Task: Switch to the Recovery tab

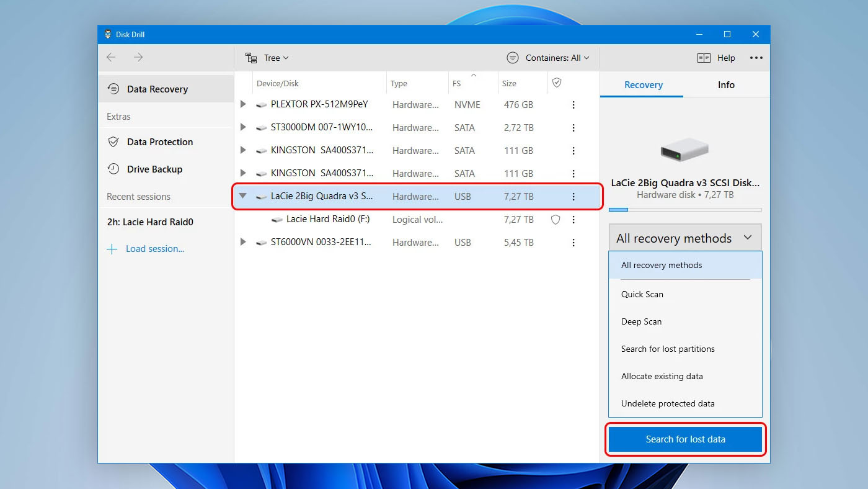Action: click(643, 85)
